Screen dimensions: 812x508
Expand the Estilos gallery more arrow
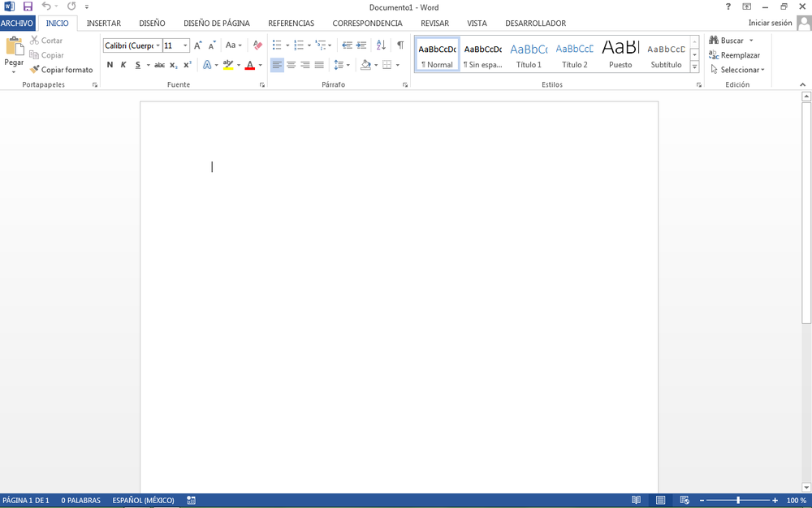[695, 67]
